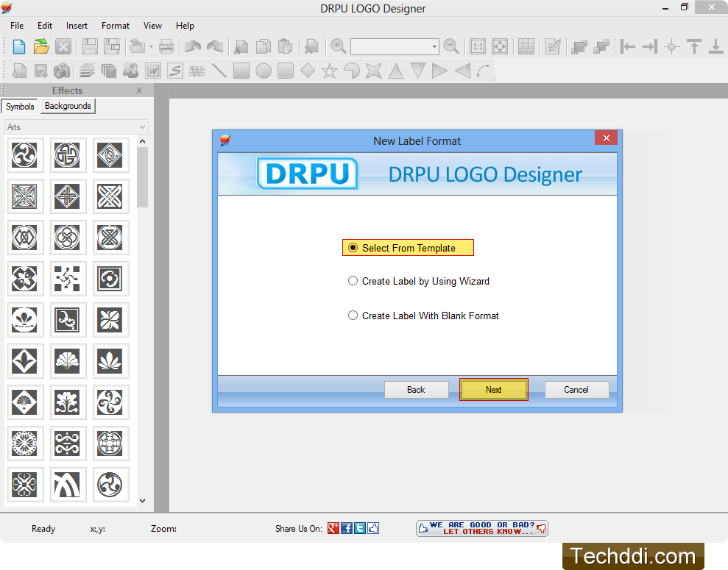Switch to the Symbols tab

click(x=20, y=107)
